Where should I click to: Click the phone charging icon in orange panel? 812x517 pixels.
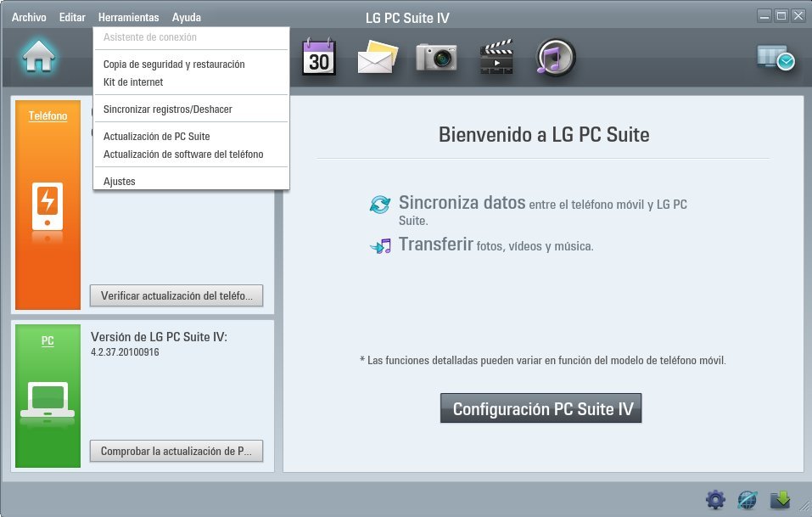click(x=48, y=206)
